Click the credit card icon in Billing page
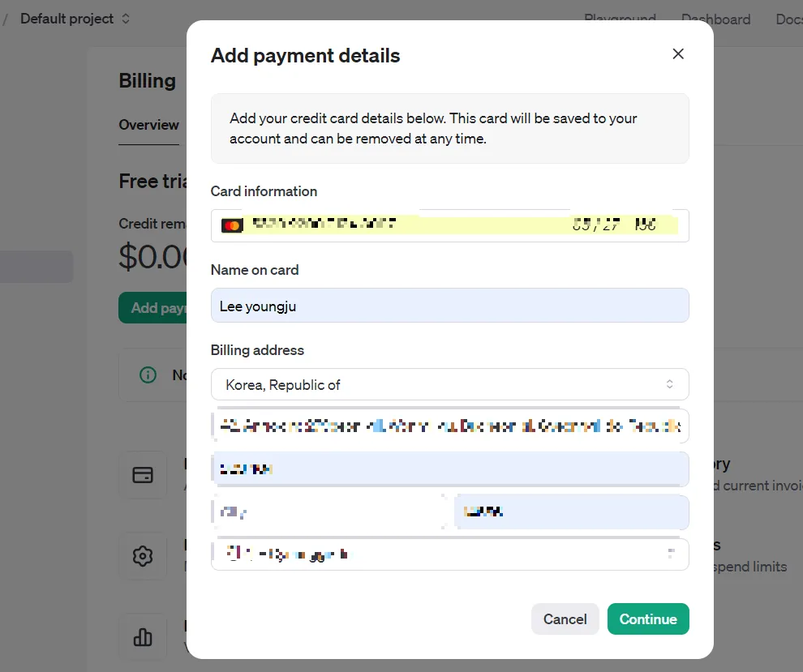 tap(143, 475)
